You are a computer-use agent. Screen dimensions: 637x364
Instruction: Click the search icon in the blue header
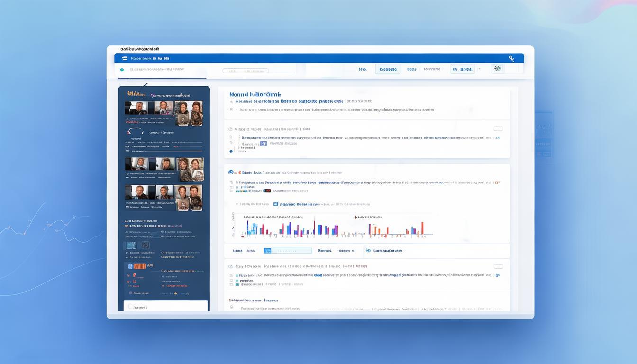click(x=511, y=59)
